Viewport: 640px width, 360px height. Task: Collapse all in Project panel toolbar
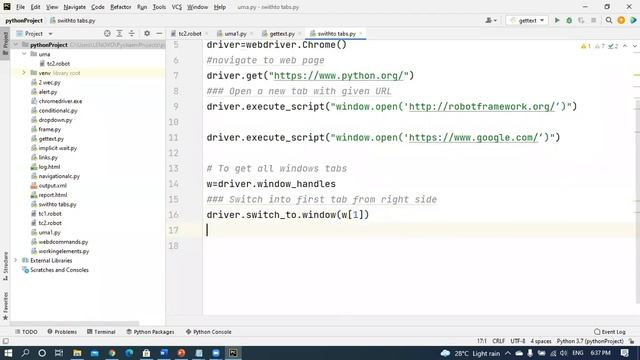[131, 33]
